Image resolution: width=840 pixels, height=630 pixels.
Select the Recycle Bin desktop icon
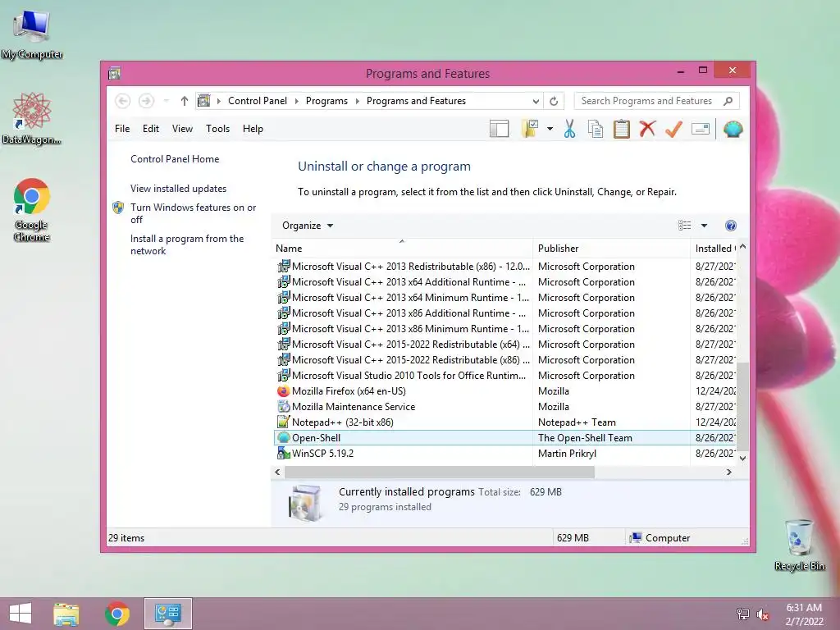799,545
